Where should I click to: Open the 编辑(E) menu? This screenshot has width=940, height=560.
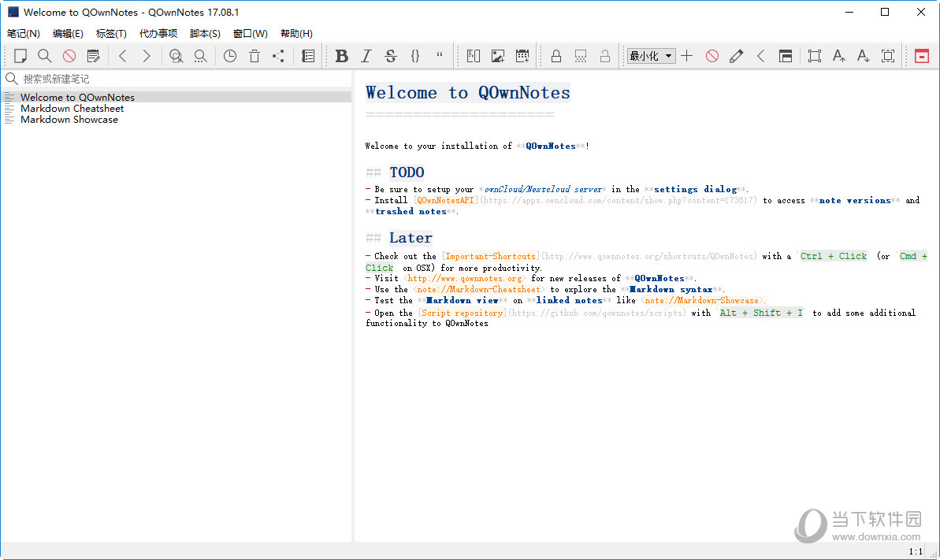(x=68, y=34)
